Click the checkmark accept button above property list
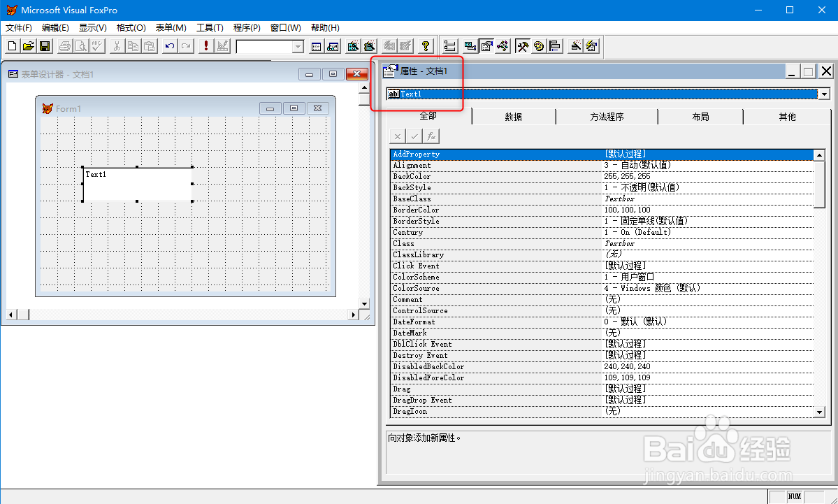 tap(414, 136)
